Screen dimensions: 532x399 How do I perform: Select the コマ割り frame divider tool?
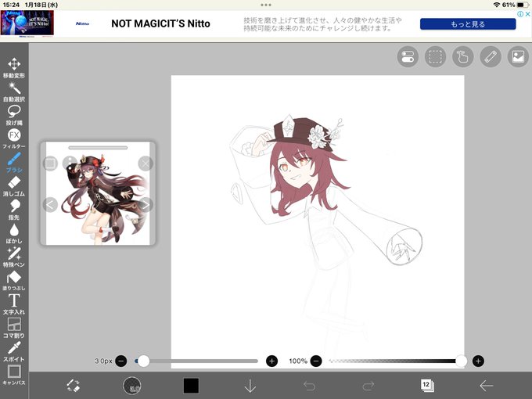point(14,328)
